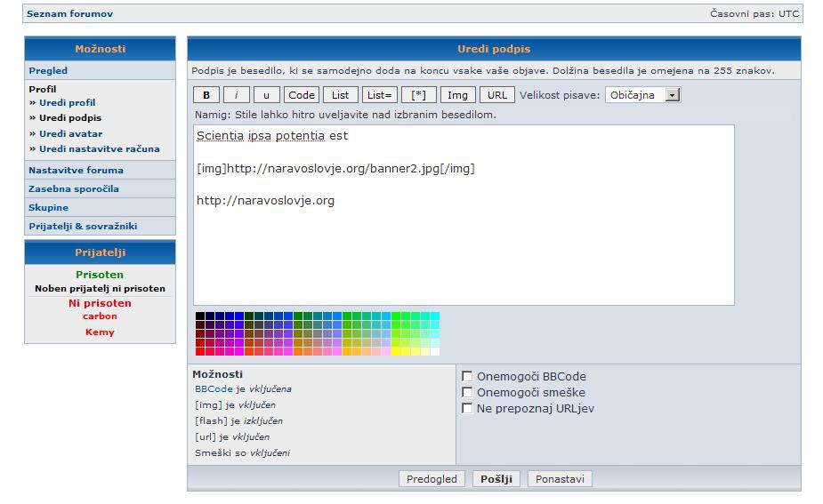The height and width of the screenshot is (504, 823).
Task: Insert List BBCode tag
Action: 341,95
